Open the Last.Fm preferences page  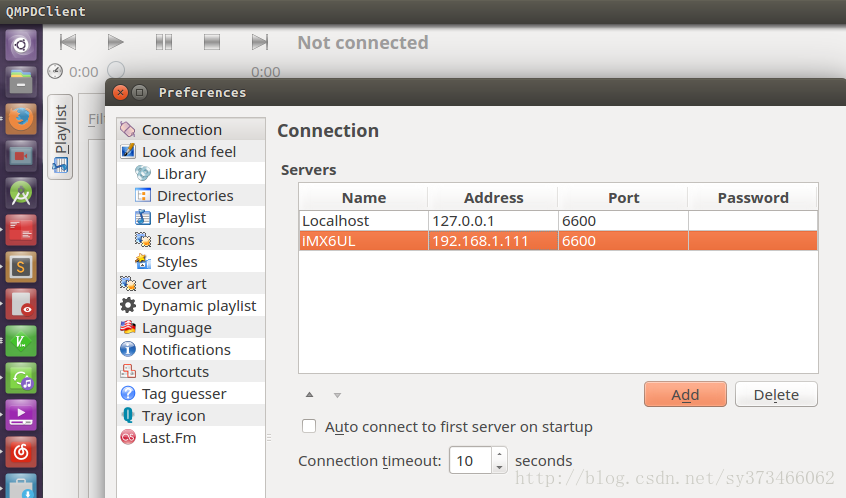pos(191,438)
